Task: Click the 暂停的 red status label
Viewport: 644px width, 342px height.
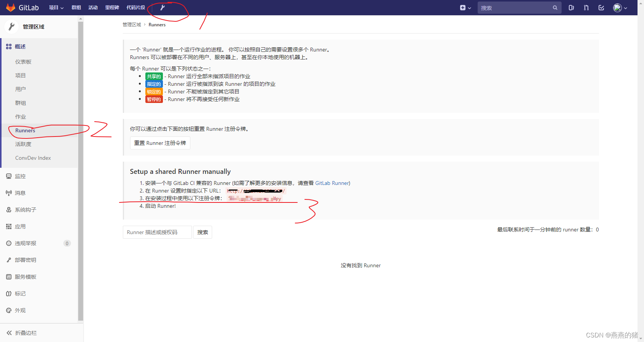Action: click(x=154, y=99)
